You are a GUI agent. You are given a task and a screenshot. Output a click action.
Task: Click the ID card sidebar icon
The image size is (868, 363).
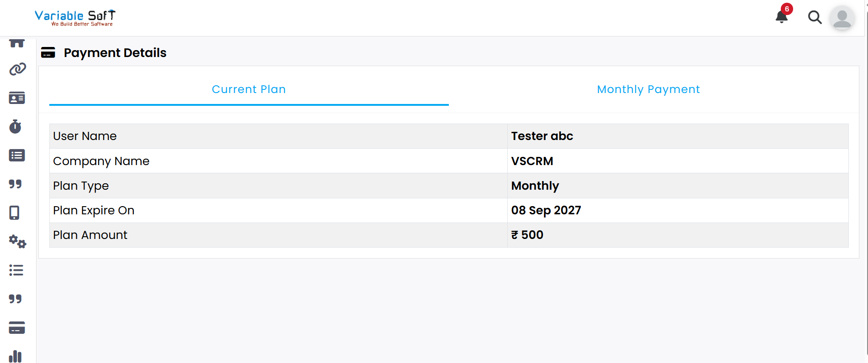coord(17,98)
